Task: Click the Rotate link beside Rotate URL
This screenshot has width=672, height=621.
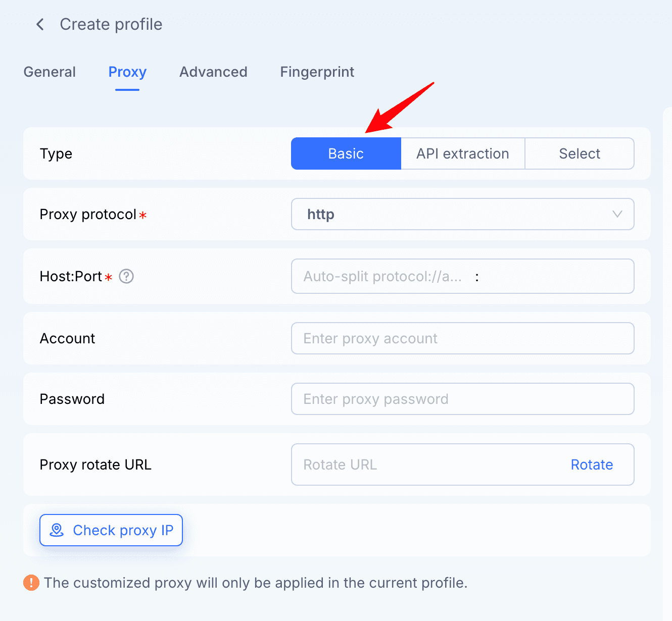Action: pos(591,464)
